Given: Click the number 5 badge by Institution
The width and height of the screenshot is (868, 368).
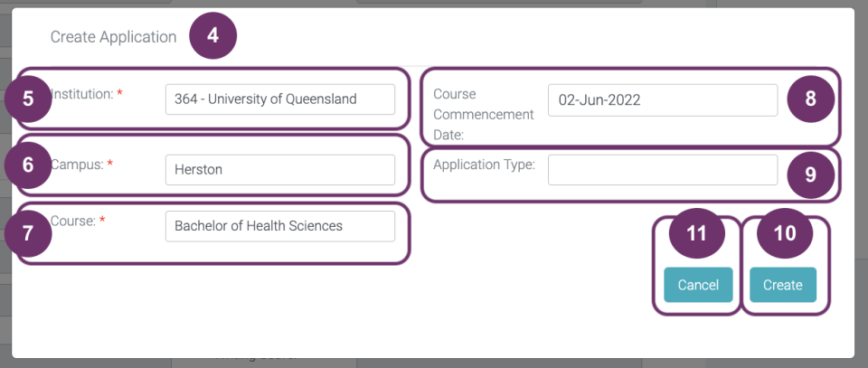Looking at the screenshot, I should coord(28,99).
